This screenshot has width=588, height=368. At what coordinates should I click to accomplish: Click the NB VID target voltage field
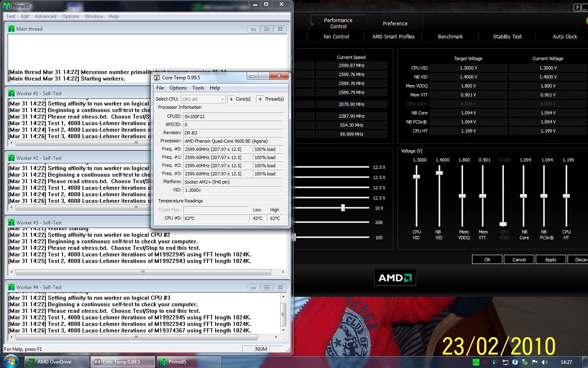[x=468, y=77]
